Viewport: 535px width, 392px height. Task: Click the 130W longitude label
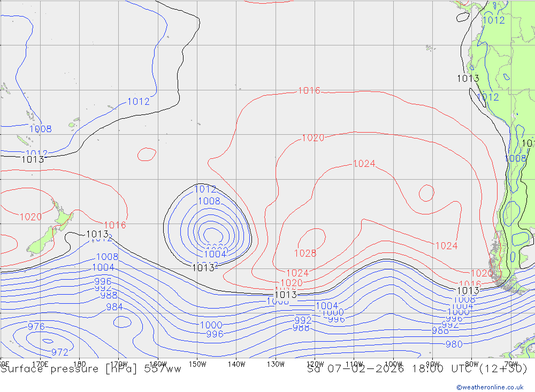[276, 364]
